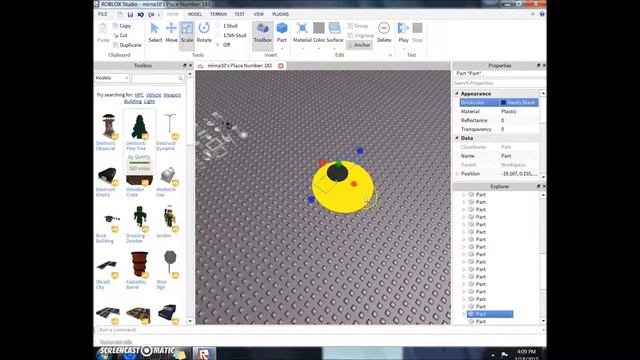Ungroup the selection
The width and height of the screenshot is (640, 360).
tap(360, 36)
